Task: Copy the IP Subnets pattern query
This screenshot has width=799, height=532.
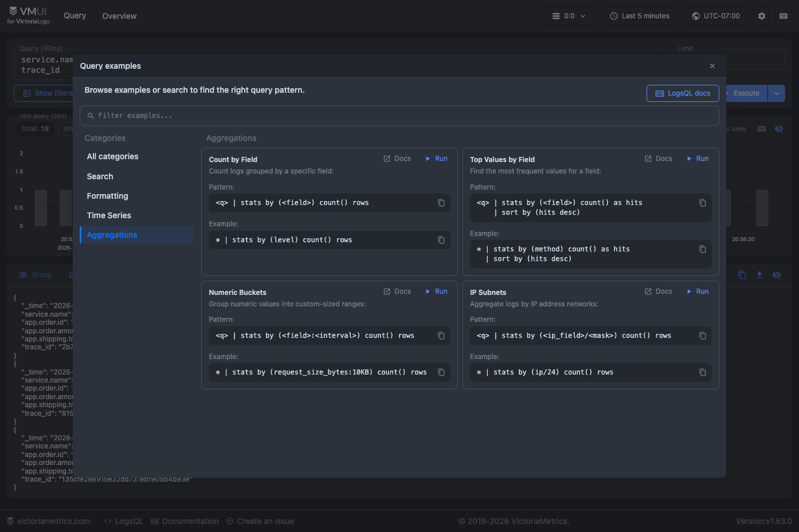Action: coord(703,336)
